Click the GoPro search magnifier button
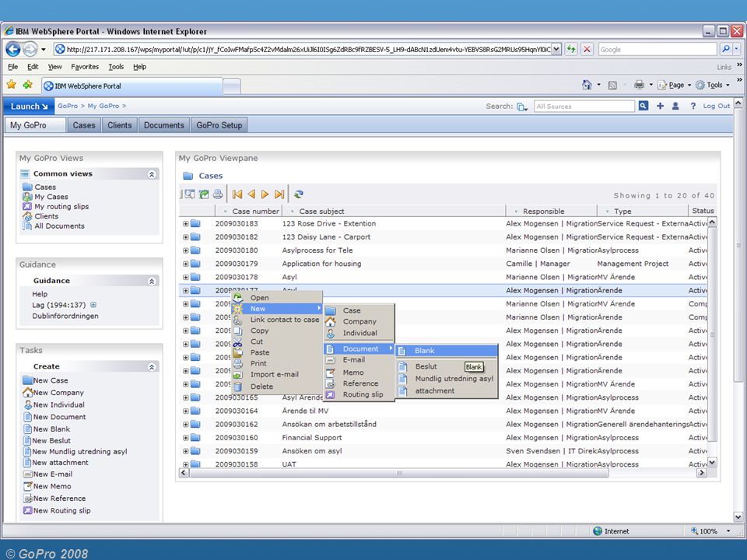The image size is (747, 560). point(644,106)
